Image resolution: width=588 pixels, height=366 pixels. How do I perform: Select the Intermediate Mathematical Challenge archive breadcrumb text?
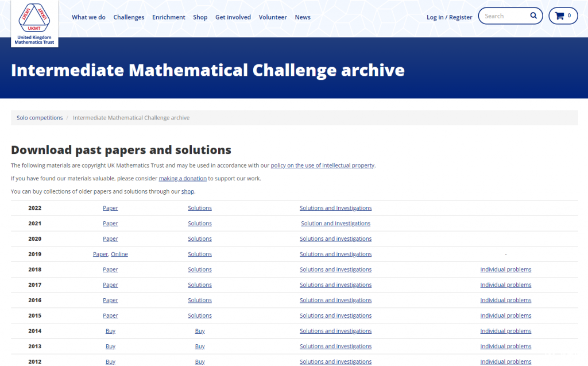(131, 118)
